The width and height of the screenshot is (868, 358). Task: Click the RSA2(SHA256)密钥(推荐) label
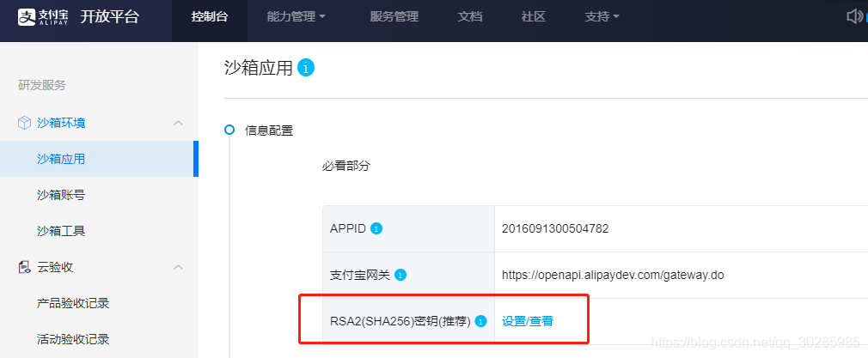pyautogui.click(x=400, y=321)
